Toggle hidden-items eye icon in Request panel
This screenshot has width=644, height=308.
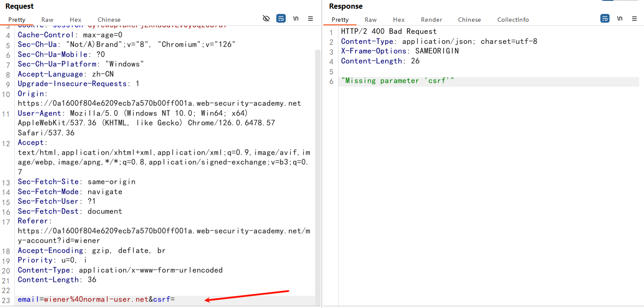pyautogui.click(x=266, y=18)
